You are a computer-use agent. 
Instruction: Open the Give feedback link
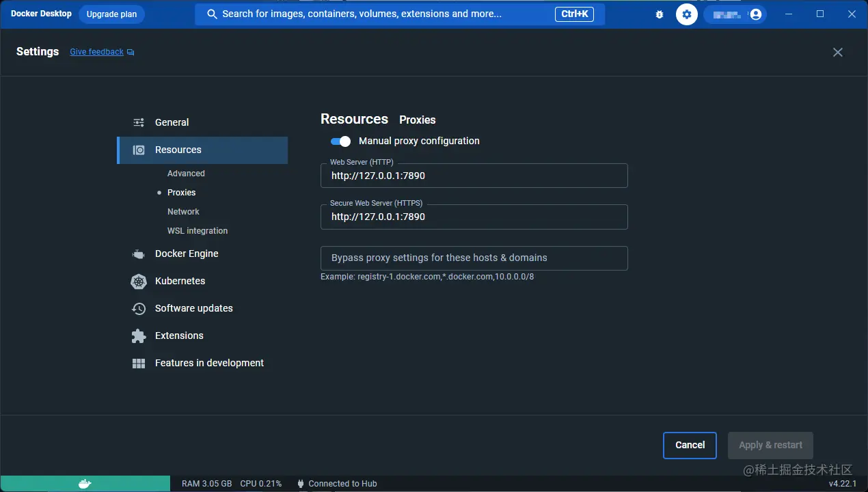point(96,52)
